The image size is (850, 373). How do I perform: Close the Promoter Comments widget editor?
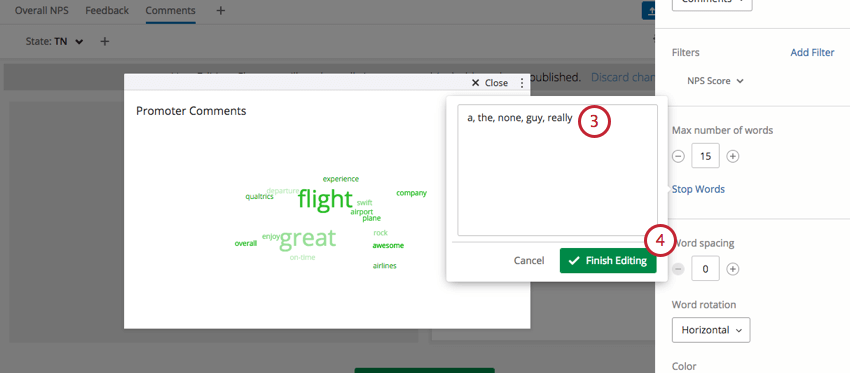point(490,82)
